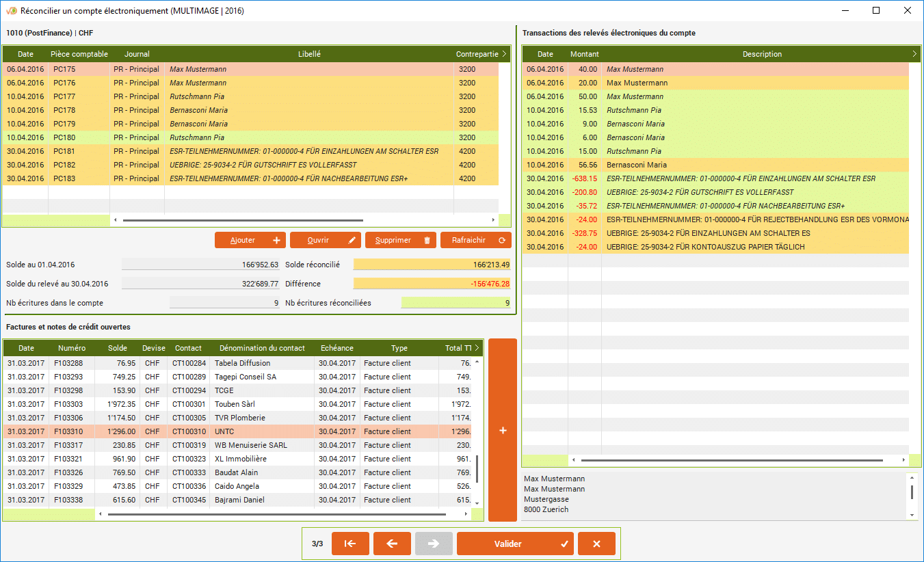Sort entries by Pièce comptable column header
924x562 pixels.
[x=79, y=54]
